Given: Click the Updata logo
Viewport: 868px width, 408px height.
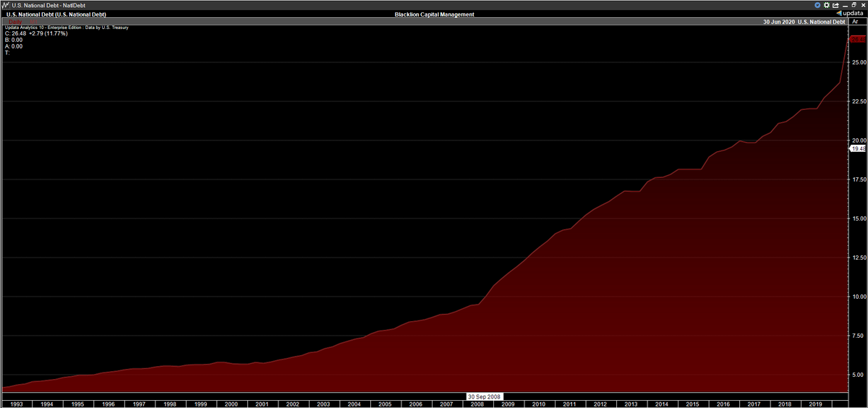Looking at the screenshot, I should pos(850,13).
